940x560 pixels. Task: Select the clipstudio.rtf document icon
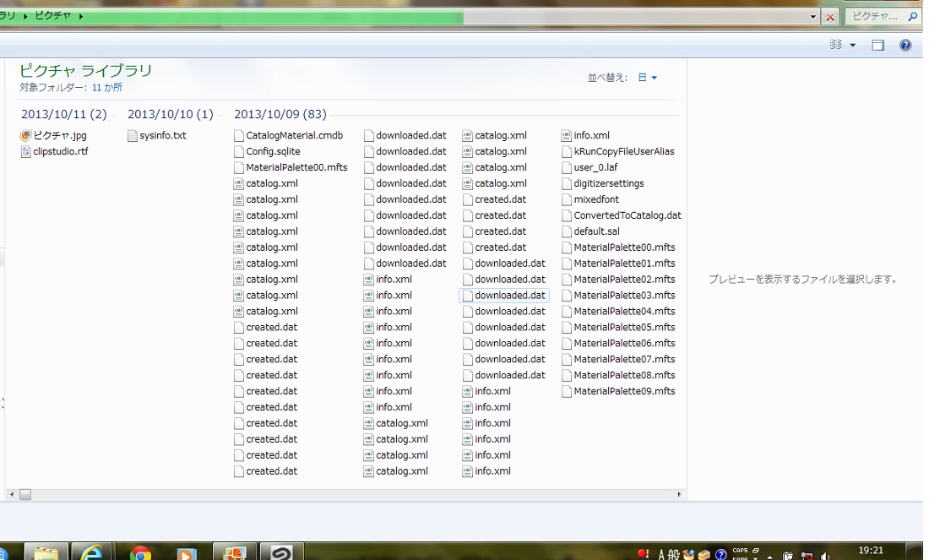point(26,152)
